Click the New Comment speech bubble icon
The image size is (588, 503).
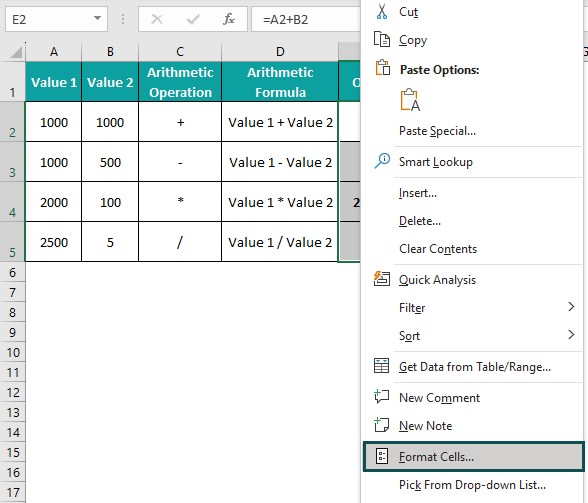(x=381, y=396)
